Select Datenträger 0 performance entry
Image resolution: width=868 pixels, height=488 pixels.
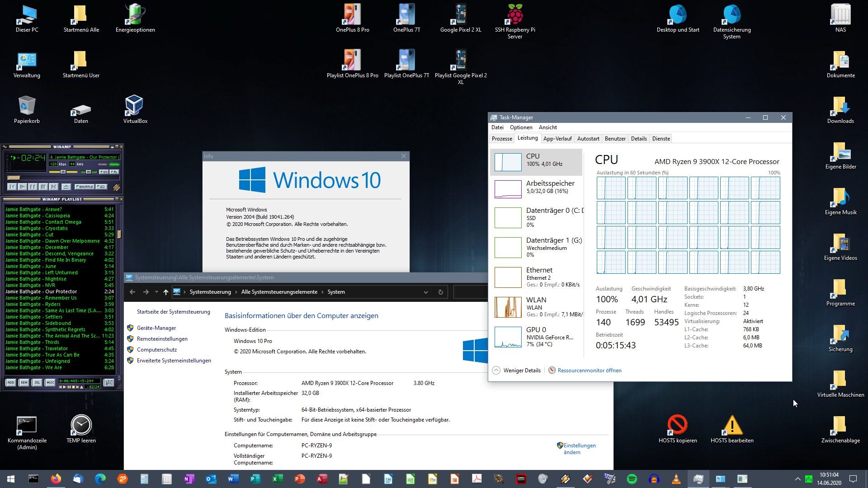(537, 217)
